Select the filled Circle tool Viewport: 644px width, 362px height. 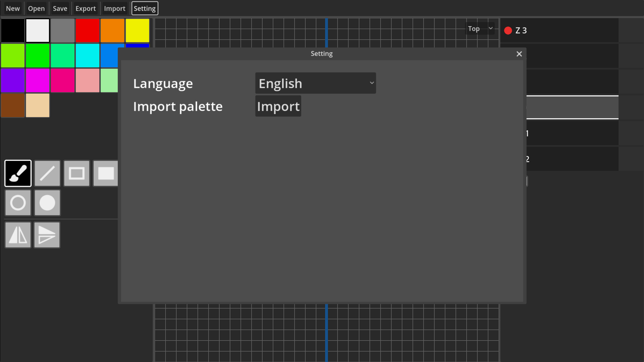[47, 203]
